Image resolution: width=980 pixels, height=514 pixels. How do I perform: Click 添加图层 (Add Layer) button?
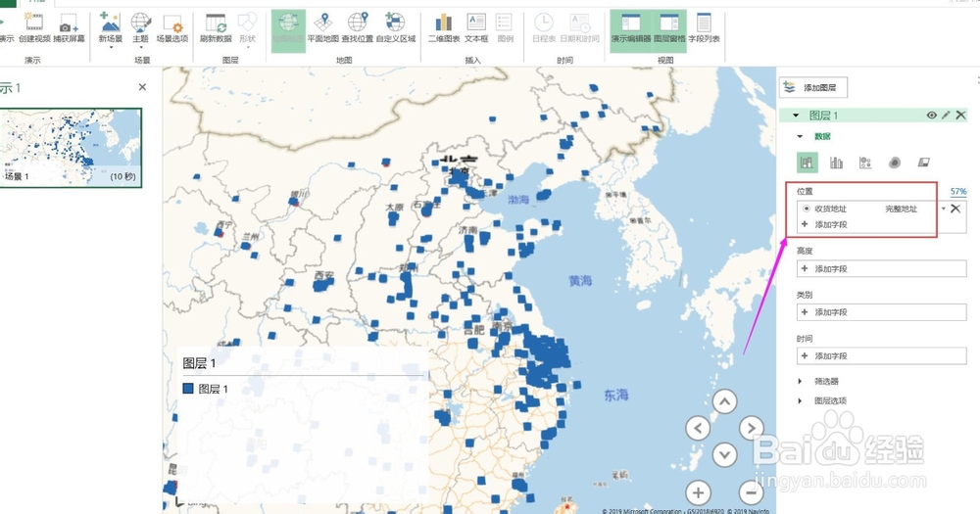pyautogui.click(x=813, y=87)
